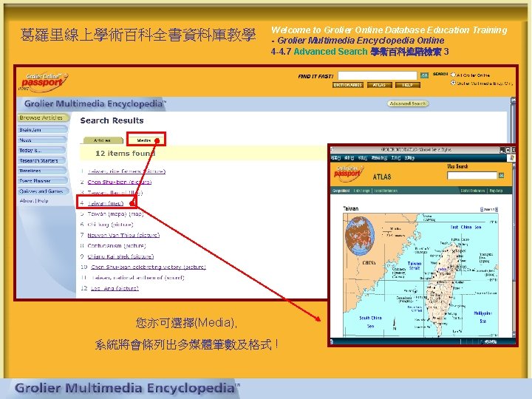Click the Geopolitical tab in Atlas window

[341, 191]
